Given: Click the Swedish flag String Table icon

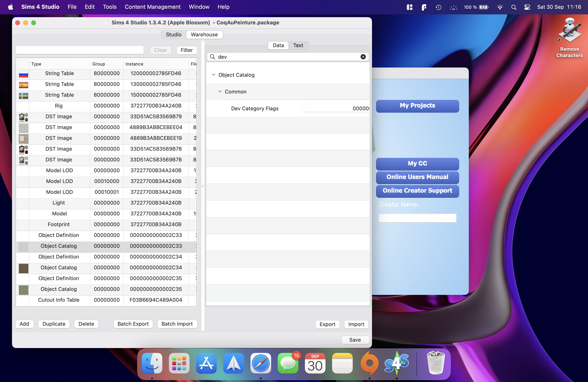Looking at the screenshot, I should 23,95.
